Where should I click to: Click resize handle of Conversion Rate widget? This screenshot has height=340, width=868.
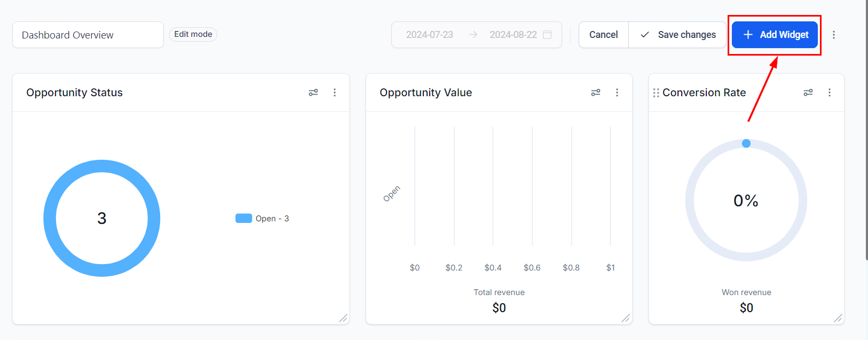pyautogui.click(x=838, y=318)
